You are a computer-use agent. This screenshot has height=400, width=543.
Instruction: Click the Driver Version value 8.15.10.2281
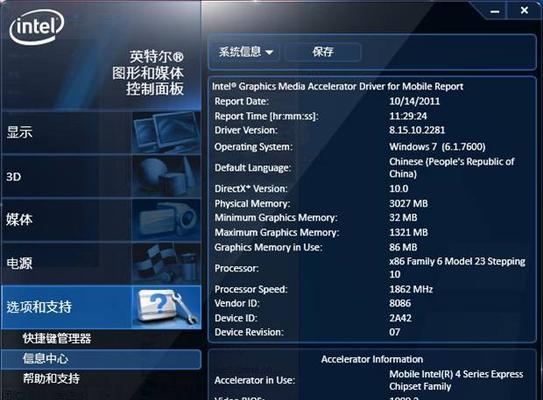417,130
